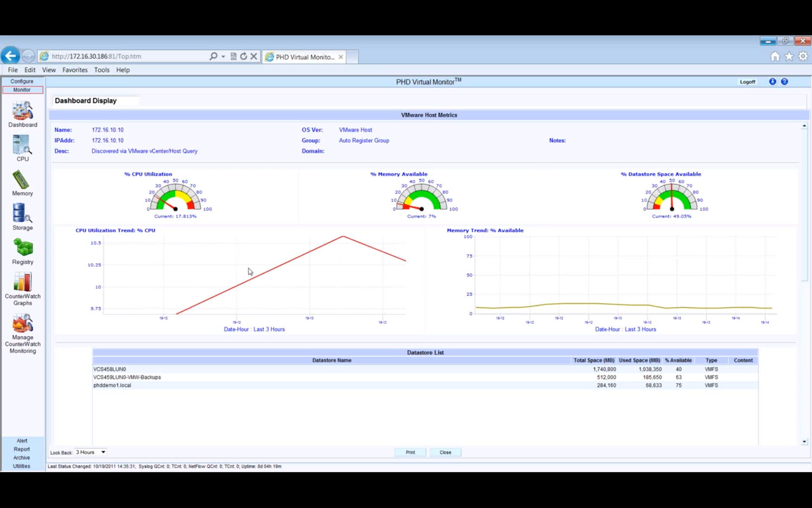812x508 pixels.
Task: Open the File menu
Action: 13,70
